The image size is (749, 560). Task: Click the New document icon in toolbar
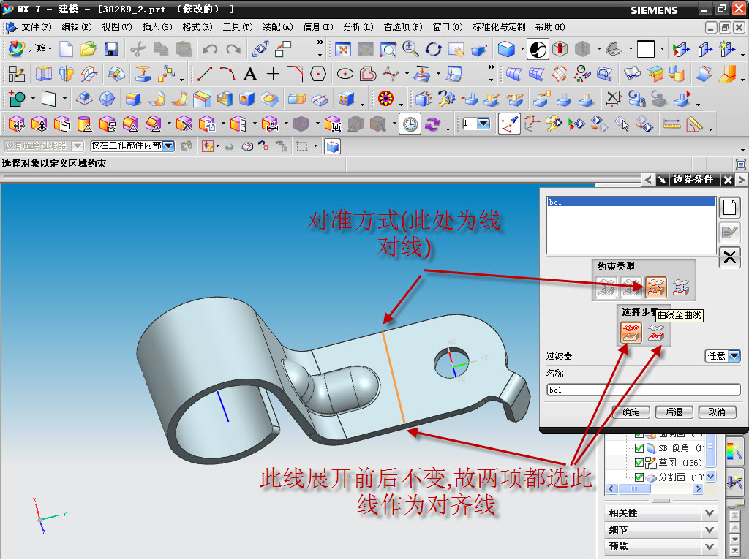pyautogui.click(x=66, y=49)
